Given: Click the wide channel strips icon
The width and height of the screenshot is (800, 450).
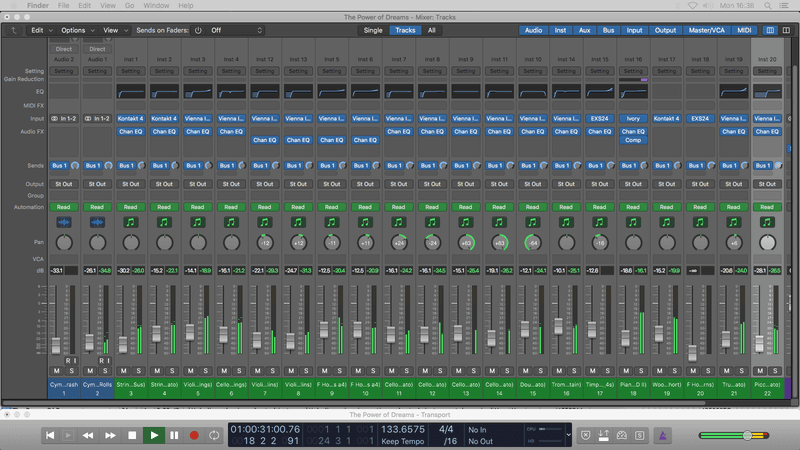Looking at the screenshot, I should [x=786, y=30].
